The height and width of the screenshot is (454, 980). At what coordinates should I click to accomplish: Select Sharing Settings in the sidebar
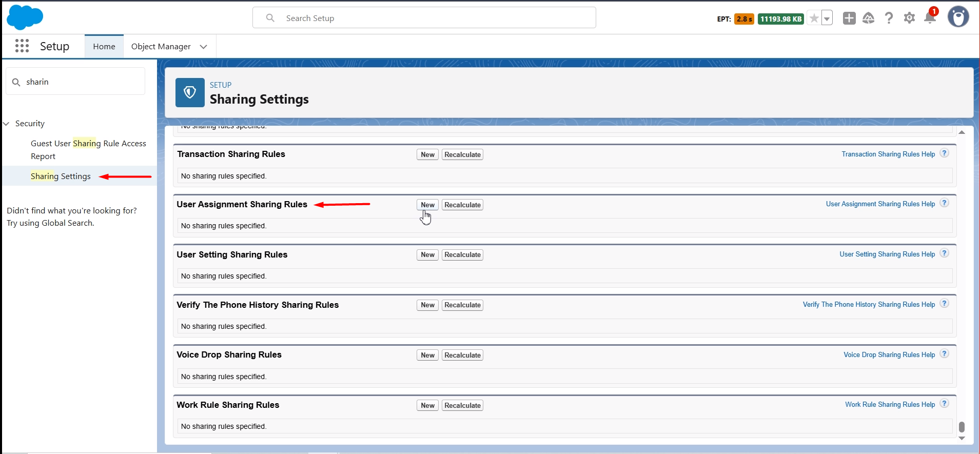pos(61,176)
